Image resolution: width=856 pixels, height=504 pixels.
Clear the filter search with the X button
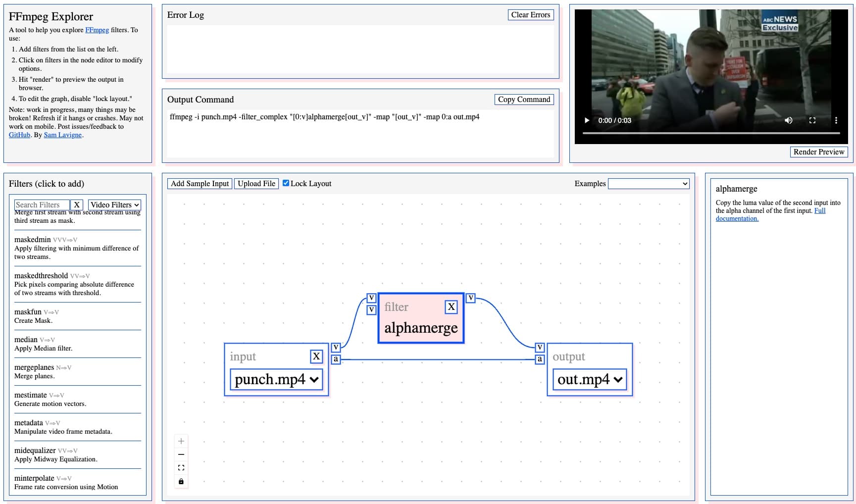77,204
